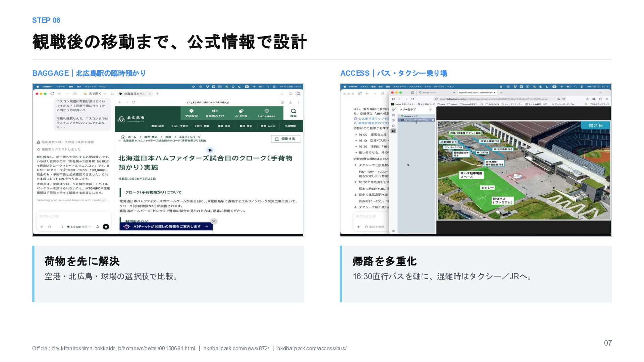Click Firefox extensions puzzle icon
644x362 pixels.
[x=600, y=99]
